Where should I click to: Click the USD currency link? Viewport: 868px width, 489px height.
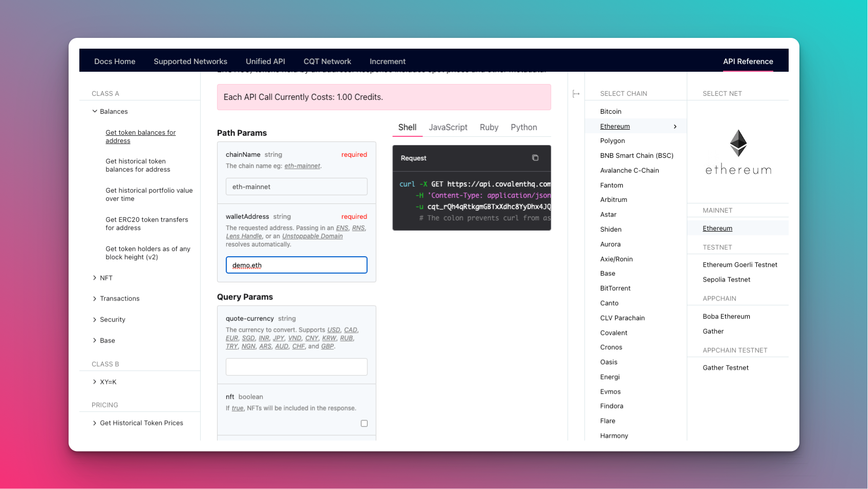click(x=334, y=330)
